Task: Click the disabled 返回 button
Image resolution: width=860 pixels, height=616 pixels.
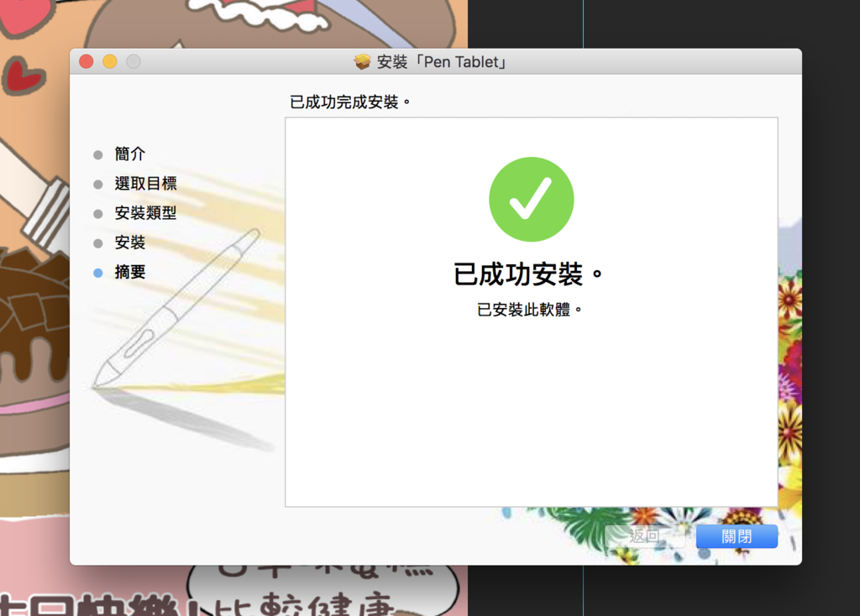Action: (x=645, y=535)
